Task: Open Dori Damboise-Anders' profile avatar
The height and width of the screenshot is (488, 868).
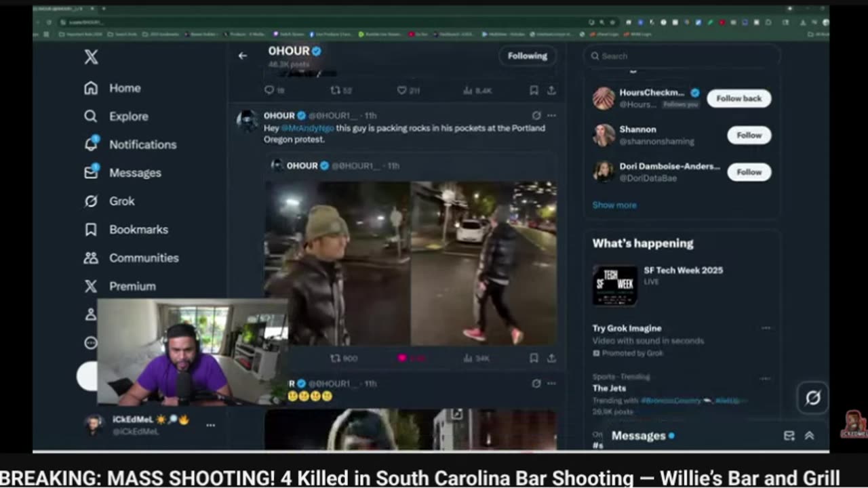Action: coord(604,171)
